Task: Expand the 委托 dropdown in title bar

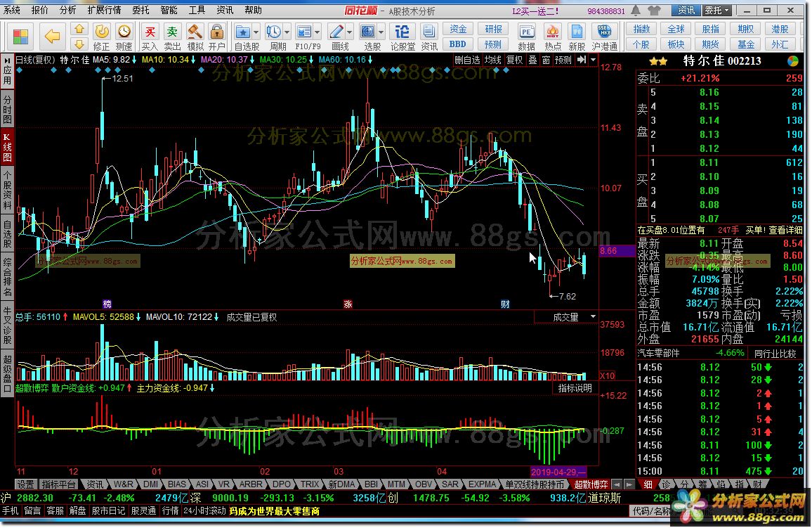Action: pyautogui.click(x=716, y=10)
